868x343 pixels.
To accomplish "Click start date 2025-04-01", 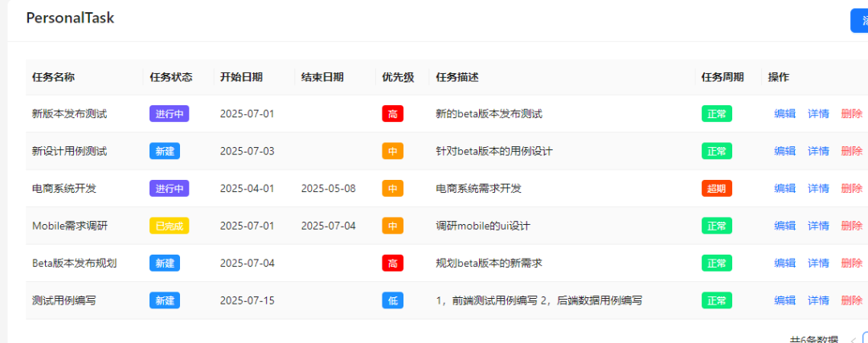I will (x=247, y=189).
